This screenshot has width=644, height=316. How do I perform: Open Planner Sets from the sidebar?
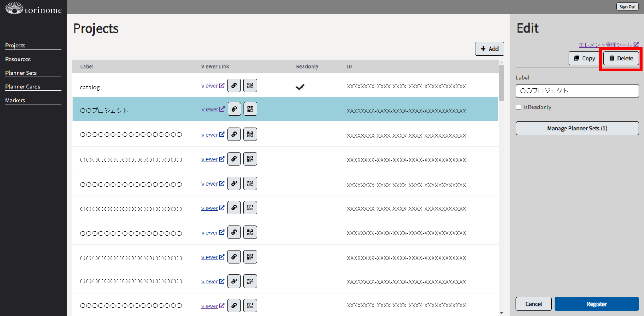[21, 73]
